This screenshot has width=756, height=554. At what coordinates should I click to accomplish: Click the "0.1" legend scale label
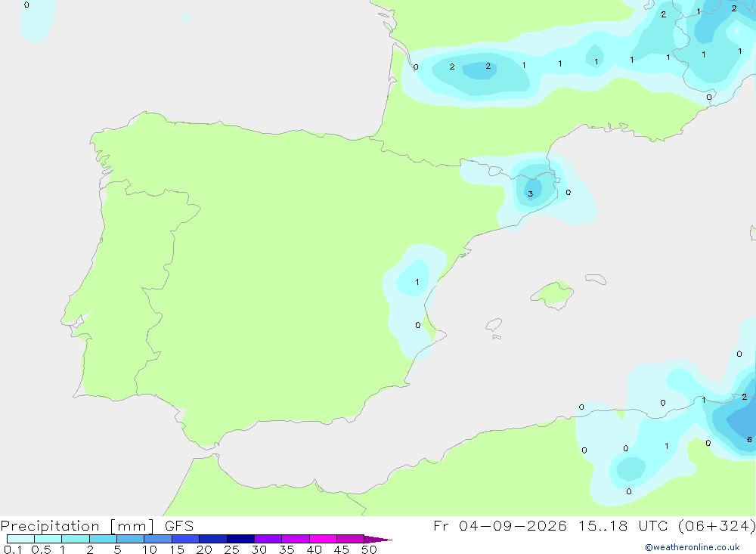point(13,549)
